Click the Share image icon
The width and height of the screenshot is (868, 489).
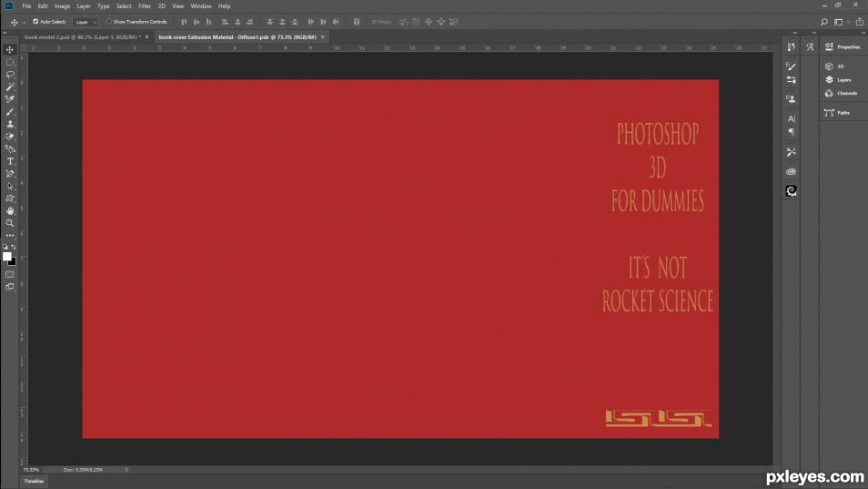pos(859,22)
